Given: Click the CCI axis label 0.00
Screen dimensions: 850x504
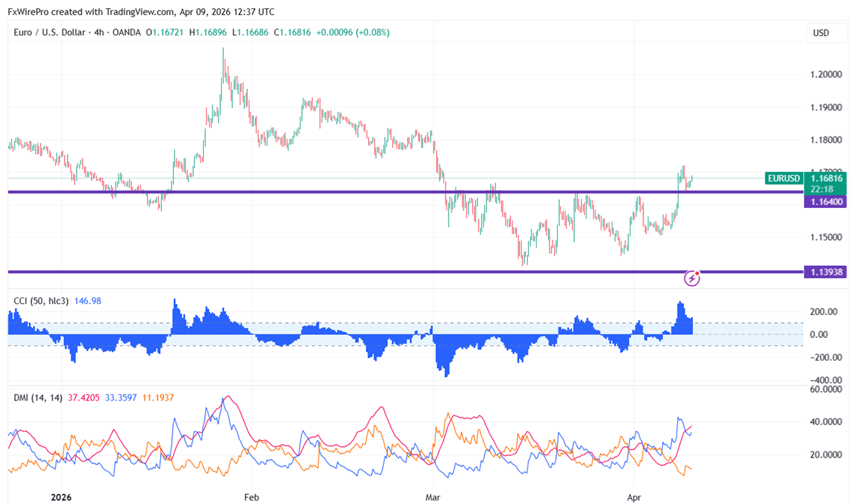Looking at the screenshot, I should [818, 334].
